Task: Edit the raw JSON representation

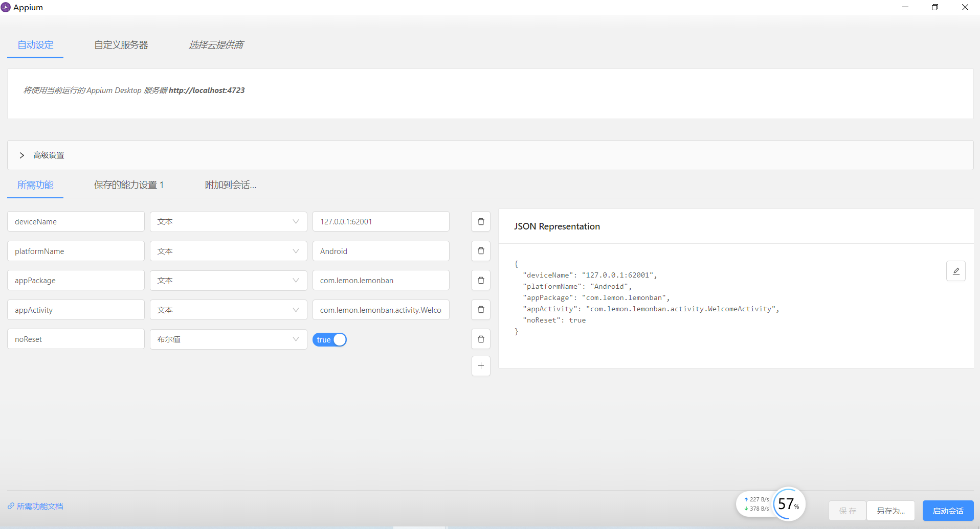Action: tap(956, 271)
